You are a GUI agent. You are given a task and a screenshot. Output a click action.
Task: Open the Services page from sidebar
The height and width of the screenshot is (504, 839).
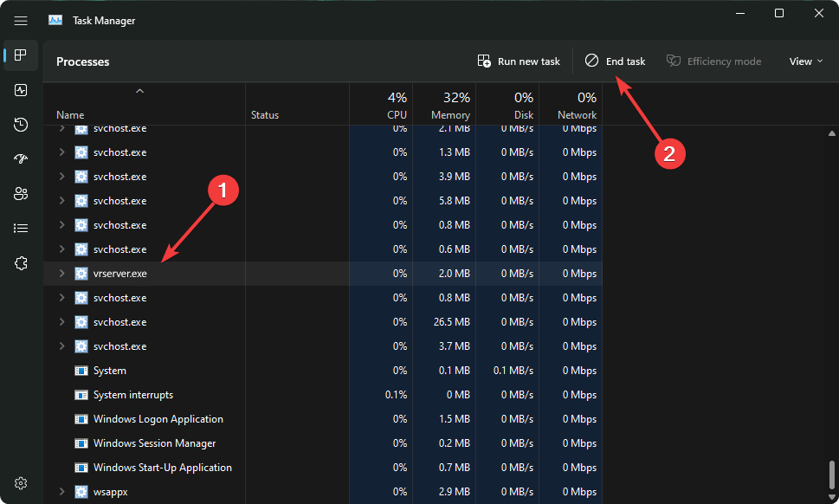point(21,263)
